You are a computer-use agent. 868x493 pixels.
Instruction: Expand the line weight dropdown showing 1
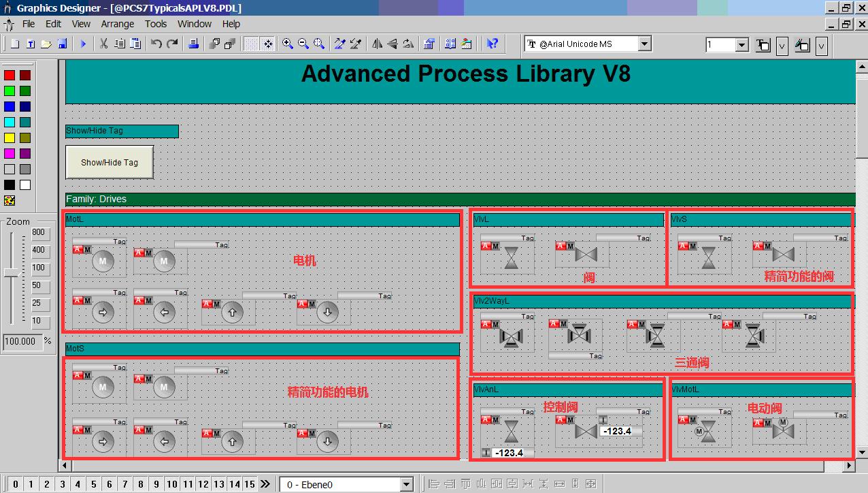[x=742, y=45]
